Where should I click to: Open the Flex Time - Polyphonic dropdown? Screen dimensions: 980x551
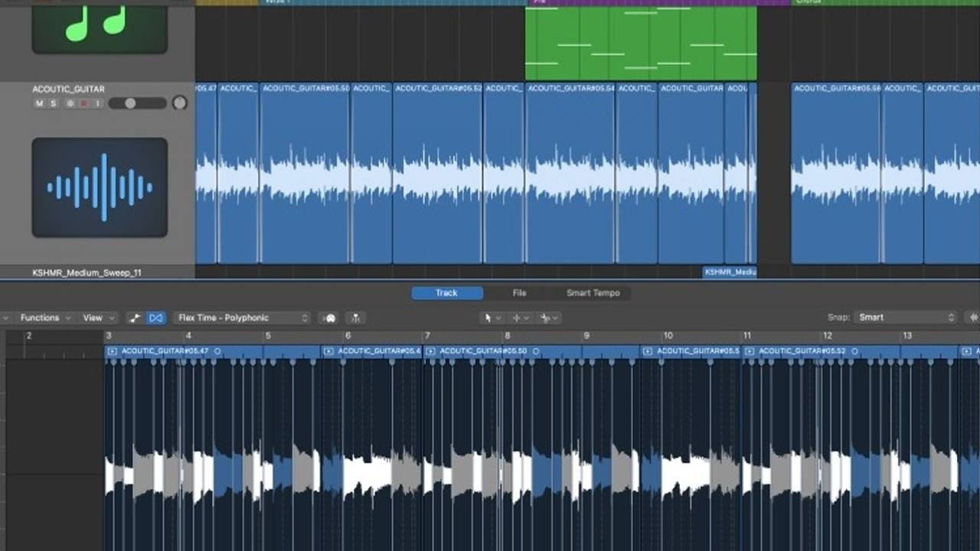pos(241,318)
